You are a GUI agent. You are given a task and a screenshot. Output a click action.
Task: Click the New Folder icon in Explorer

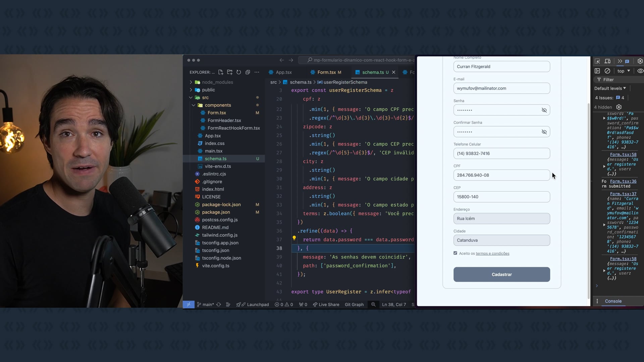point(229,72)
